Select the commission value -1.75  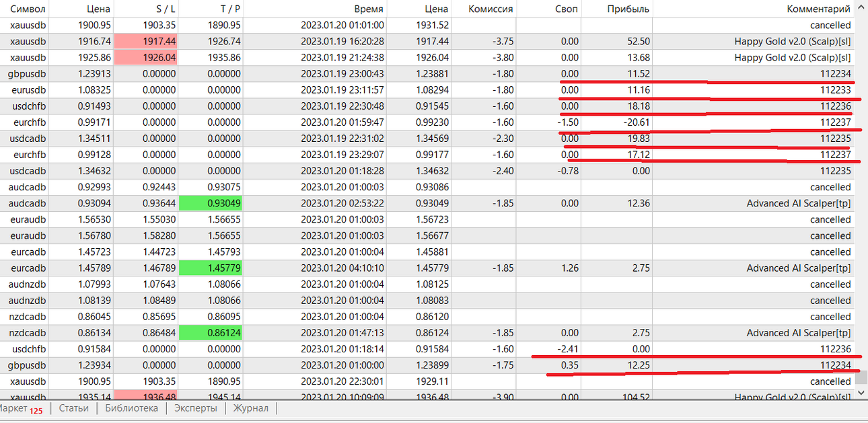(503, 365)
